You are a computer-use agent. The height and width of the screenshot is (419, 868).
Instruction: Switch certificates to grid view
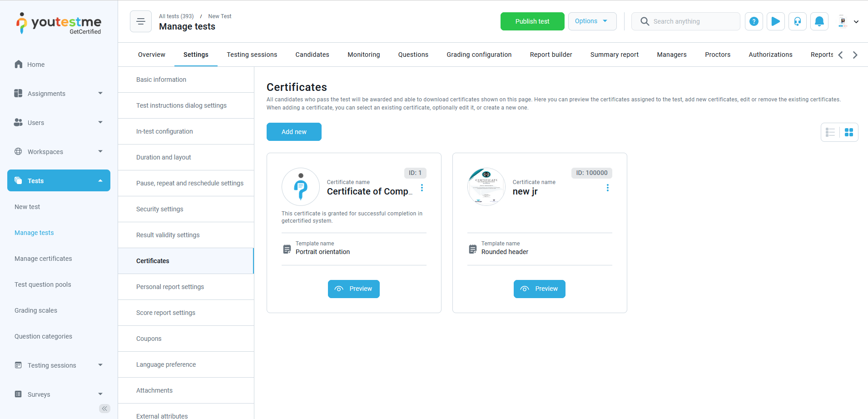[x=848, y=132]
